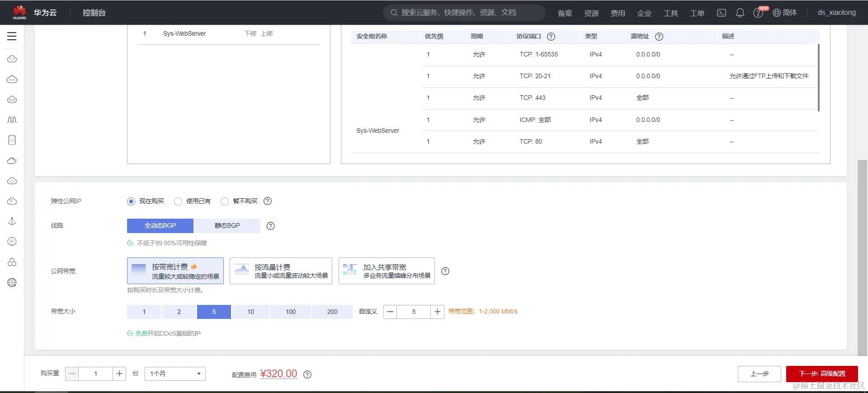Open the ds_xiaolong account menu
The height and width of the screenshot is (393, 868).
pos(836,13)
